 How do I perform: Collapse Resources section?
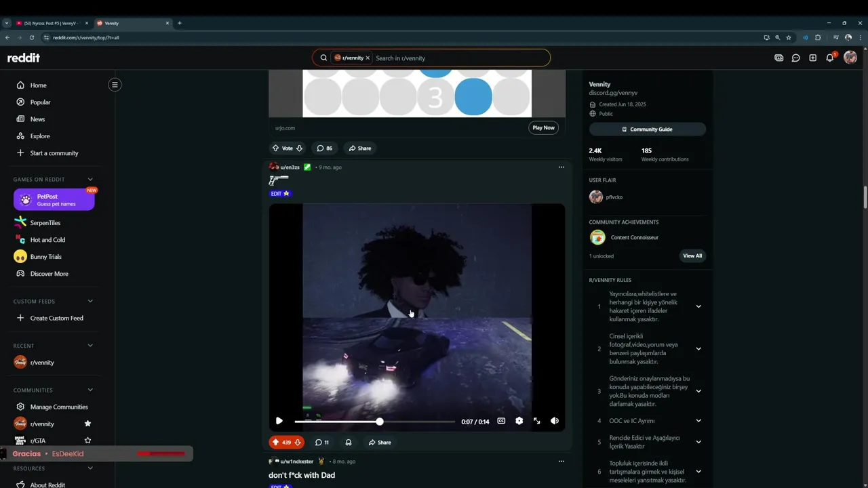click(x=90, y=468)
